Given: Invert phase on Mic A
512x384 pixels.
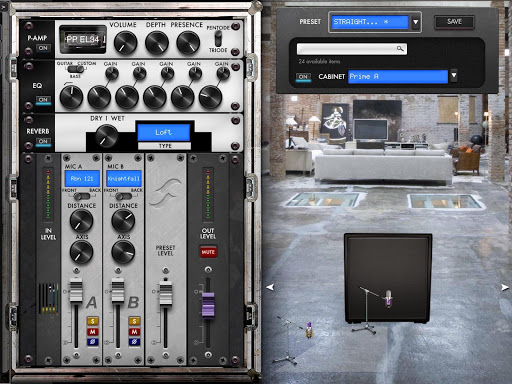Looking at the screenshot, I should coord(92,342).
